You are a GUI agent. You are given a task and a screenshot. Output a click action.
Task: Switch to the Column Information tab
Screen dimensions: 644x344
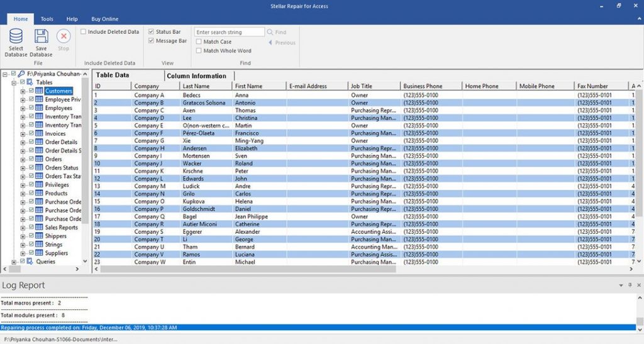(x=199, y=75)
